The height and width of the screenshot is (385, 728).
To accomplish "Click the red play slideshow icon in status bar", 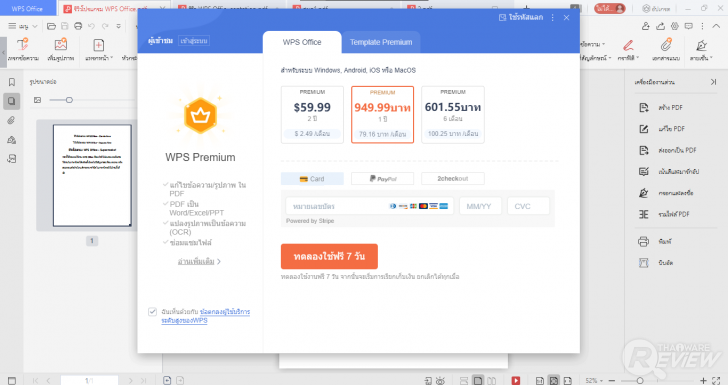I will [x=516, y=380].
